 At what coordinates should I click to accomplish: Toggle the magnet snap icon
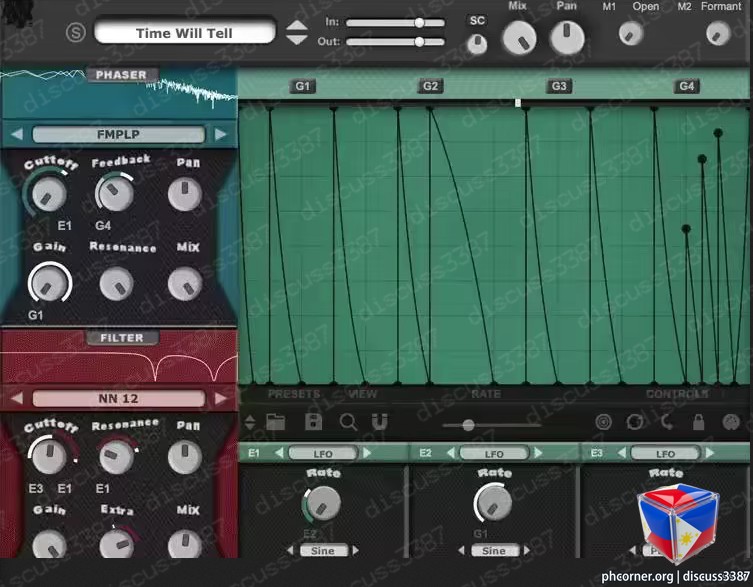[x=379, y=422]
